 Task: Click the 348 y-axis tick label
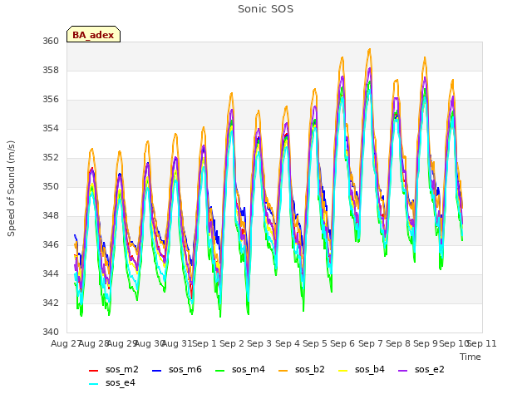51,216
